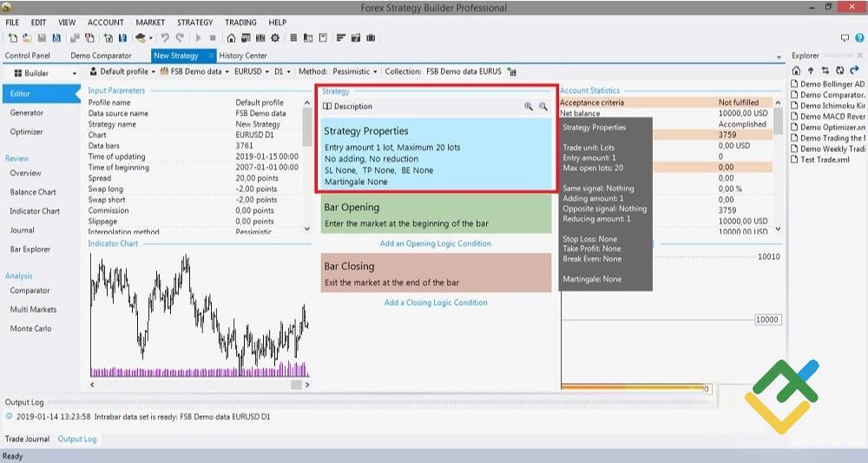
Task: Click the Indicator Chart horizontal scrollbar
Action: (199, 384)
